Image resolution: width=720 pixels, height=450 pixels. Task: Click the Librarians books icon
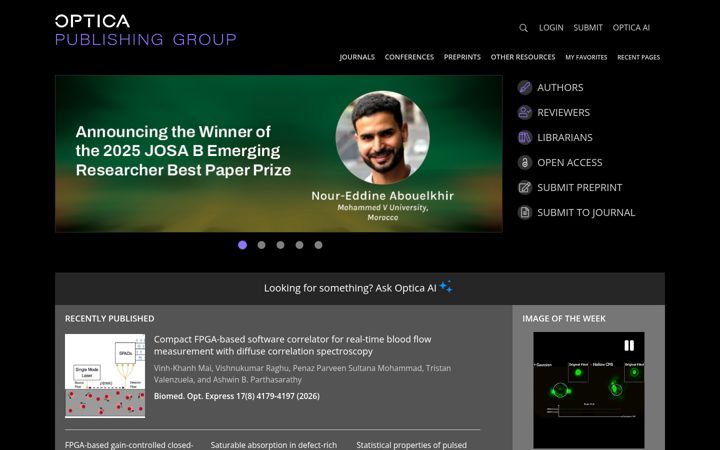point(525,137)
